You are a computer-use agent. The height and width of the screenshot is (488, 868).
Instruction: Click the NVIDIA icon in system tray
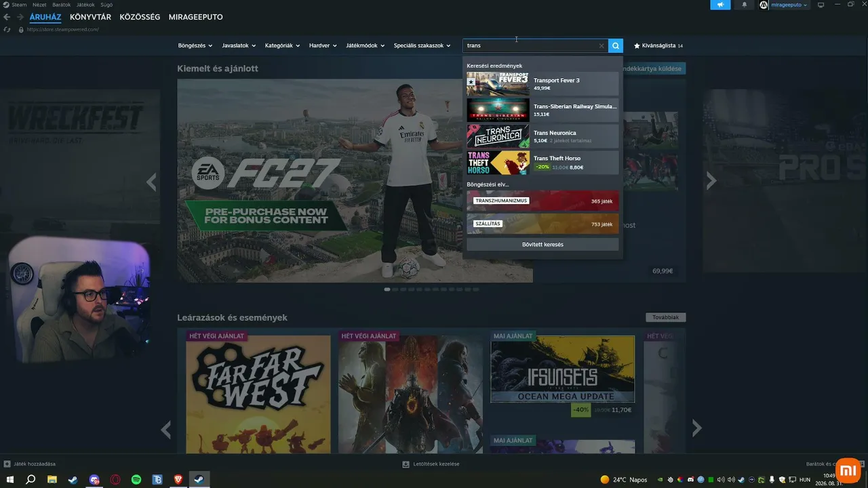pos(660,480)
